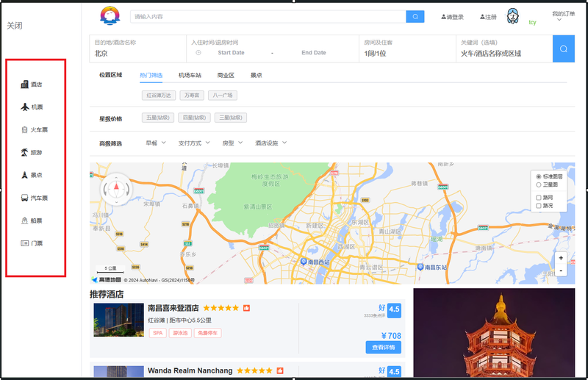Screen dimensions: 588x380
Task: Click the 关键词 keyword input field
Action: pyautogui.click(x=504, y=49)
